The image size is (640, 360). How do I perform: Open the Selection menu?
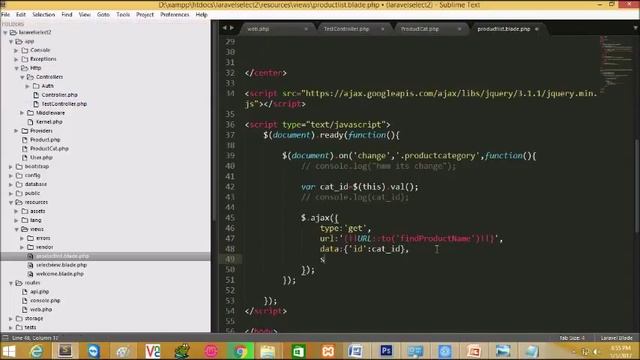point(44,14)
